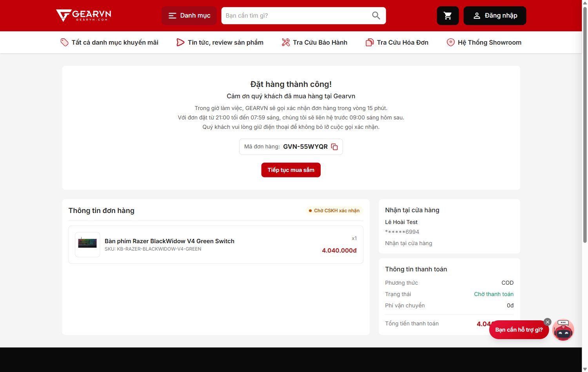Click recipient name Lê Hoài Test
The height and width of the screenshot is (372, 588).
[x=401, y=222]
